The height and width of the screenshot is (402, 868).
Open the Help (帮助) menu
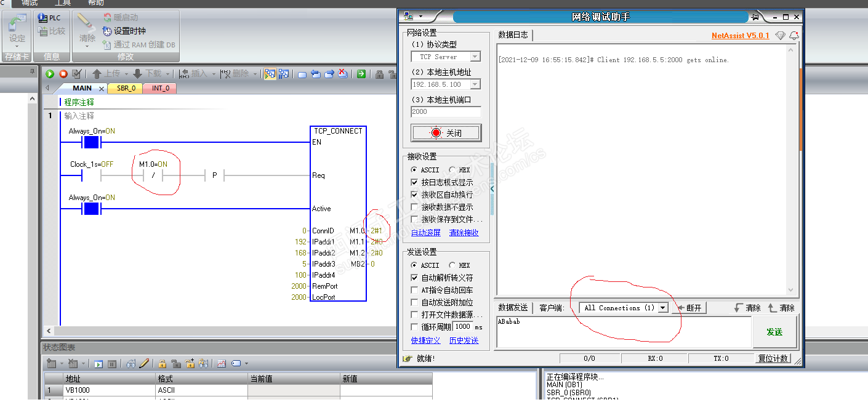96,3
